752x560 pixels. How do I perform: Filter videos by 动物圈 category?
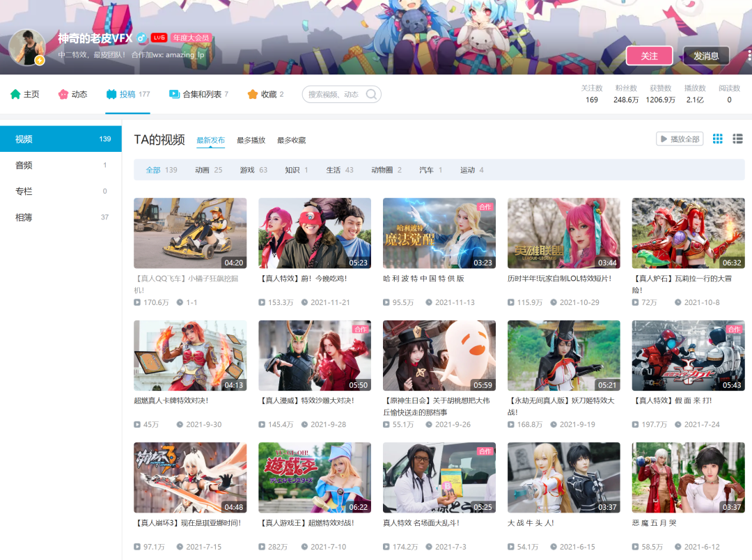coord(386,170)
